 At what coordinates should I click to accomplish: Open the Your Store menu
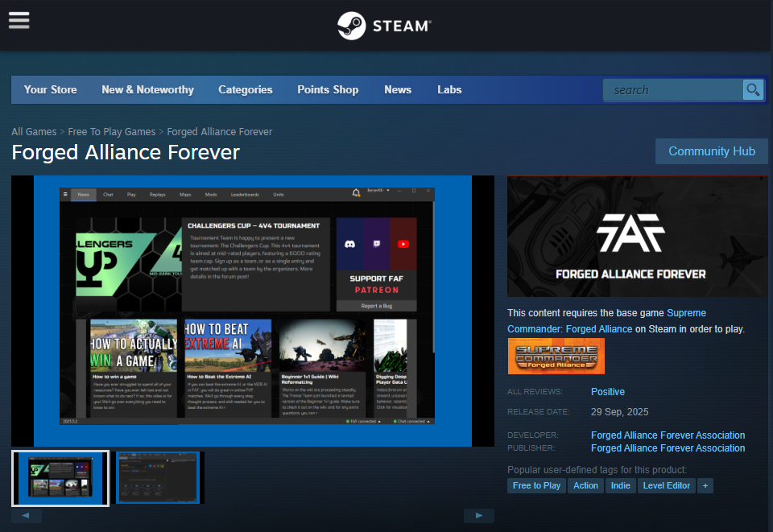[50, 89]
